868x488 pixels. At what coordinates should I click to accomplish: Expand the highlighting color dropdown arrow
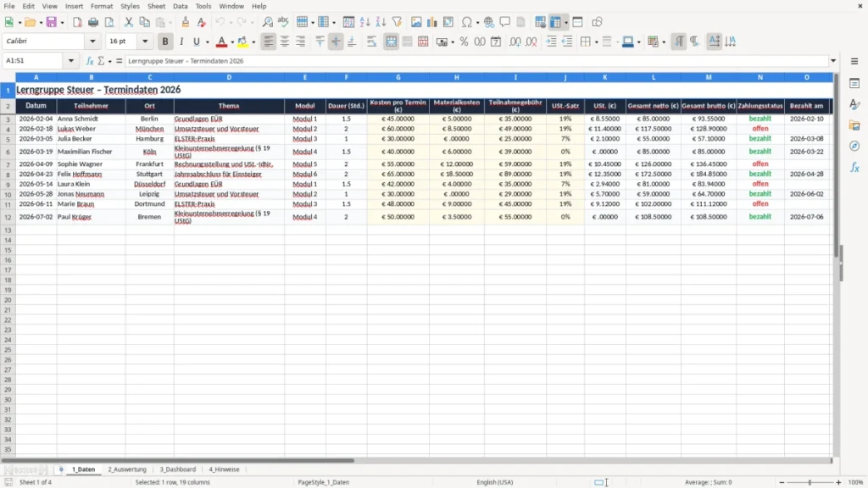tap(253, 42)
